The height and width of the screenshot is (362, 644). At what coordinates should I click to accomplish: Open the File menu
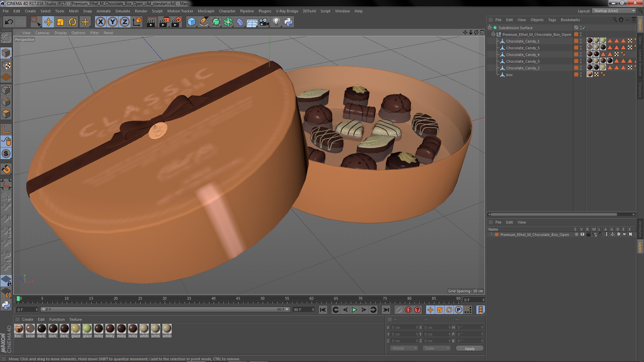(6, 11)
